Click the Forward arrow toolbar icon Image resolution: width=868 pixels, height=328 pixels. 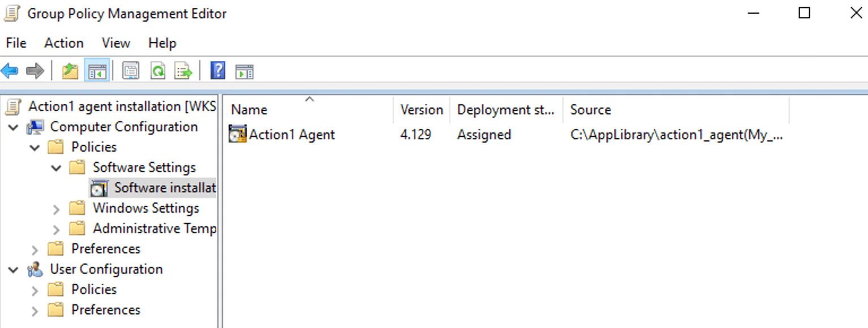pyautogui.click(x=35, y=71)
